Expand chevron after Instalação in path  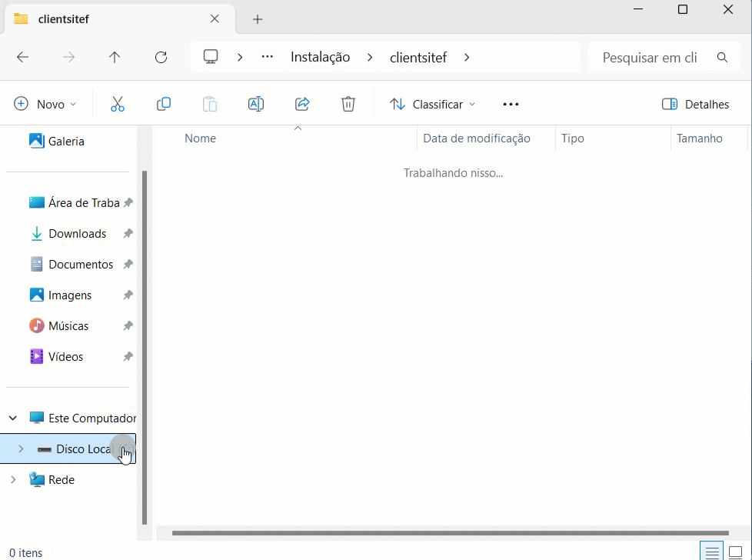(370, 58)
